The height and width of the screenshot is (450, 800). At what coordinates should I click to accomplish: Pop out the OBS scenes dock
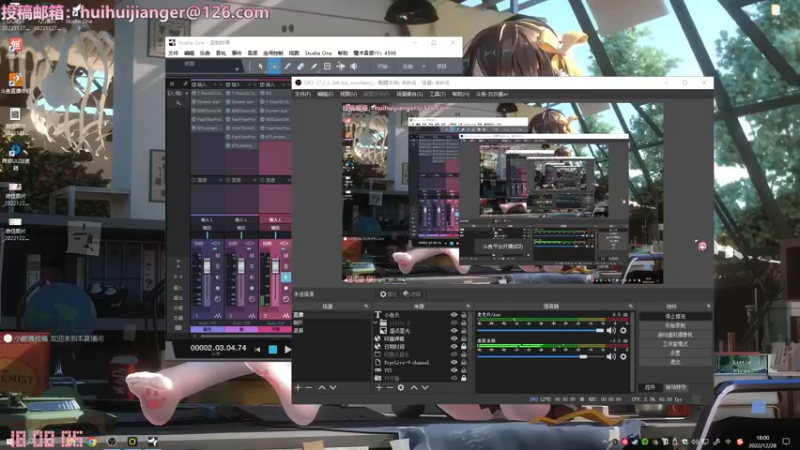click(365, 306)
